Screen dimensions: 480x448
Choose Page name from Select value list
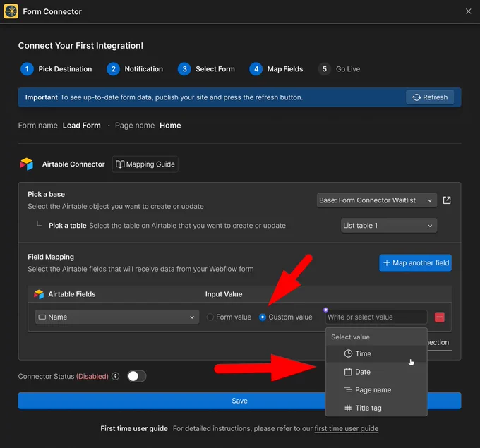pyautogui.click(x=376, y=390)
